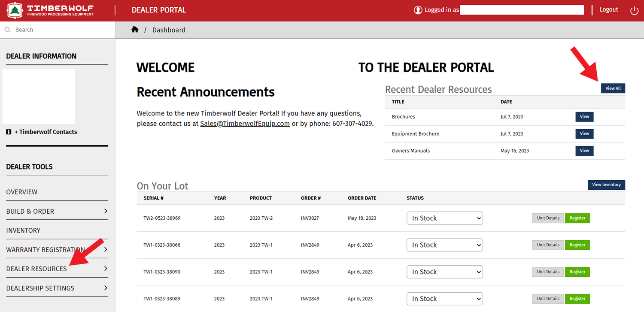This screenshot has height=312, width=644.
Task: Expand Dealership Settings chevron
Action: pos(105,288)
